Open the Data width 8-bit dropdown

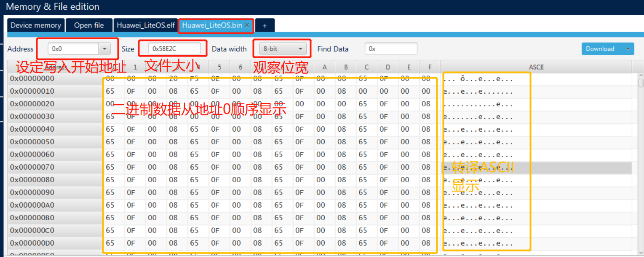282,49
